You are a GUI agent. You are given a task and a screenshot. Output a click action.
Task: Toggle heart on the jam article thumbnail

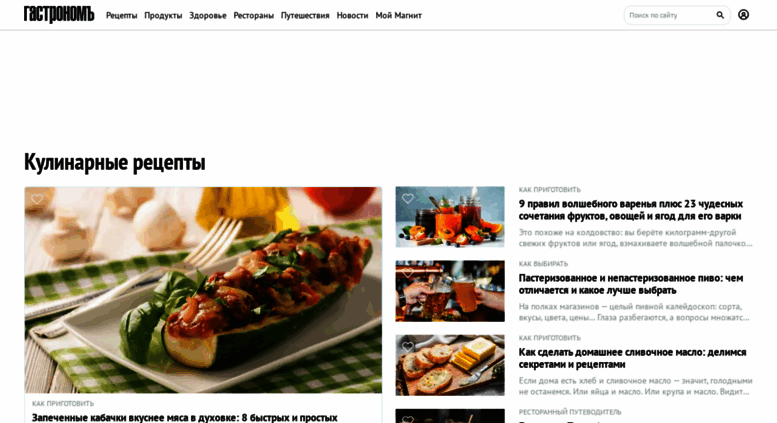(408, 199)
